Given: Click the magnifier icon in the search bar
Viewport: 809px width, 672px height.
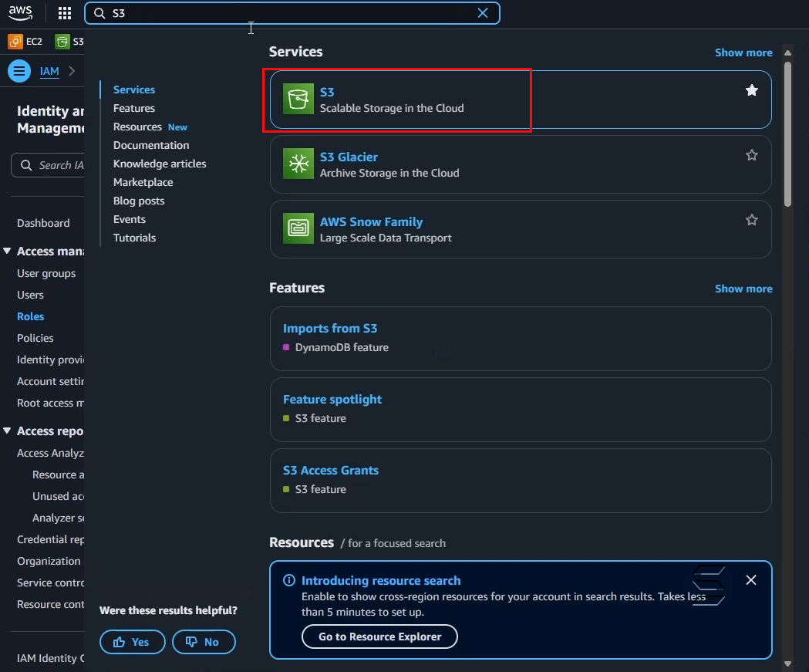Looking at the screenshot, I should (99, 13).
